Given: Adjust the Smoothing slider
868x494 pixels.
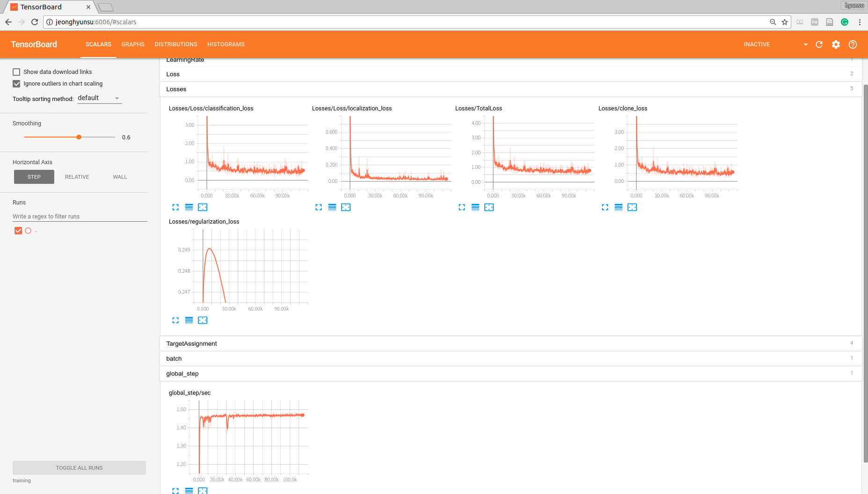Looking at the screenshot, I should (x=79, y=137).
